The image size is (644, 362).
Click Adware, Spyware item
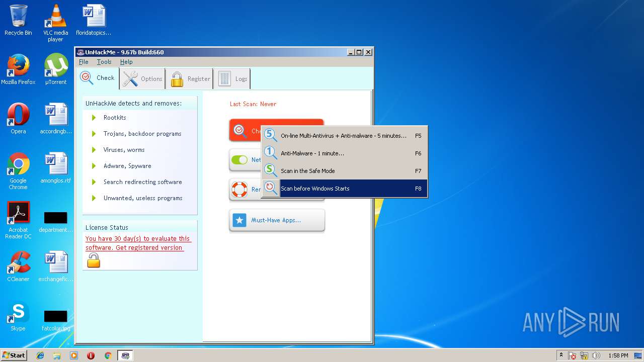(127, 166)
